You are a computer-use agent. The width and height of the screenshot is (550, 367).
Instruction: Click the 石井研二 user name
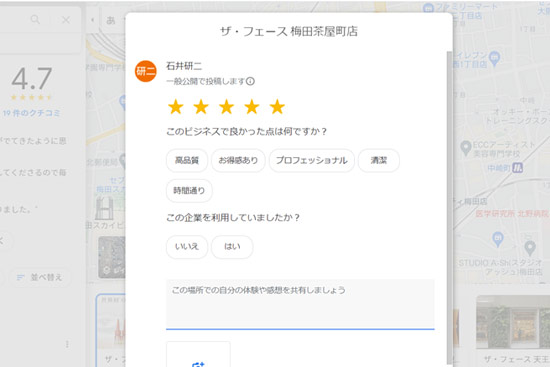(184, 66)
